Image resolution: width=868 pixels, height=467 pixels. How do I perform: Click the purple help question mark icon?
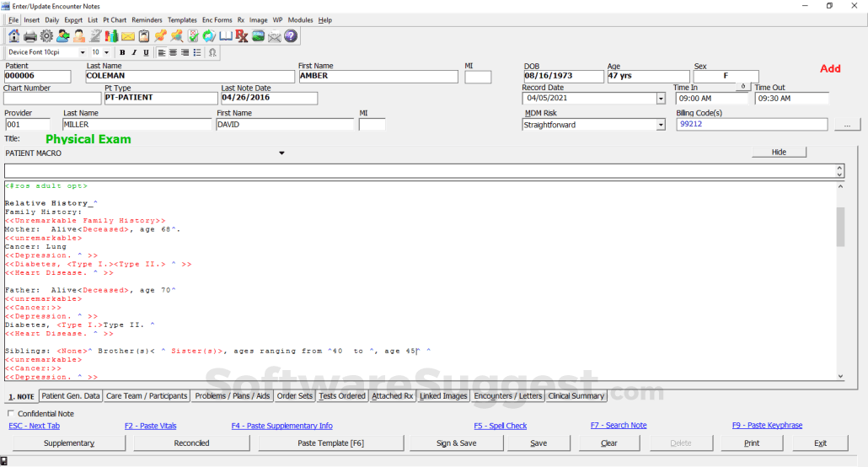click(291, 36)
